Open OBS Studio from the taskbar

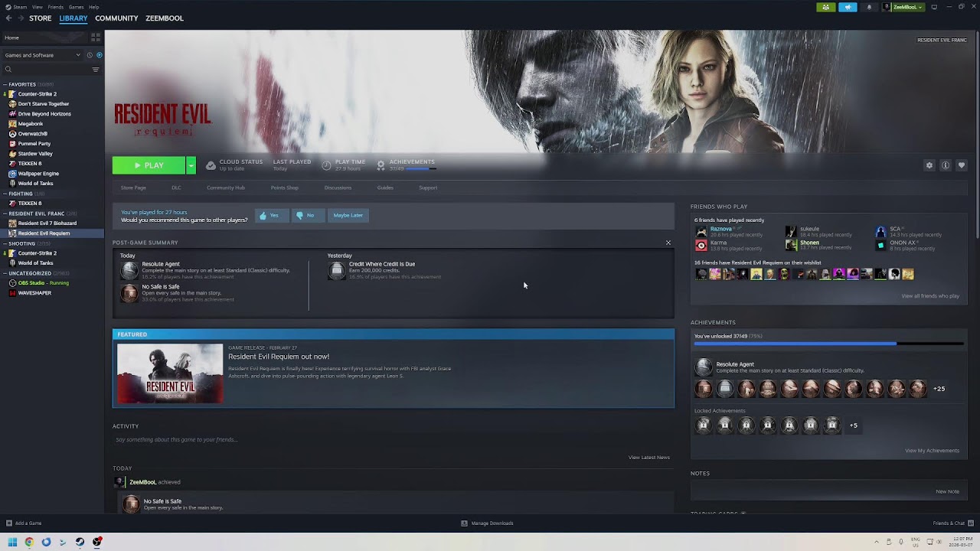[97, 542]
